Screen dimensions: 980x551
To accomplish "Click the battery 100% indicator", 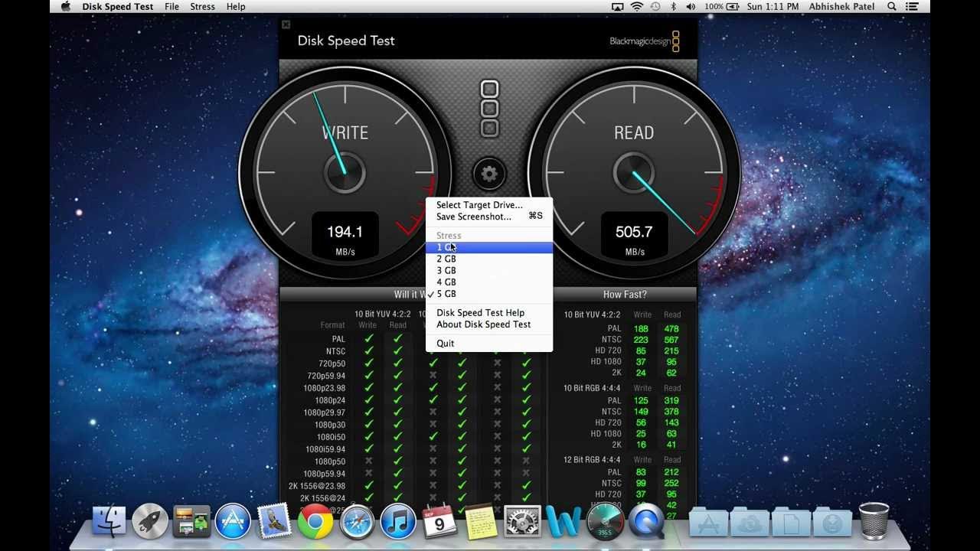I will pos(722,7).
